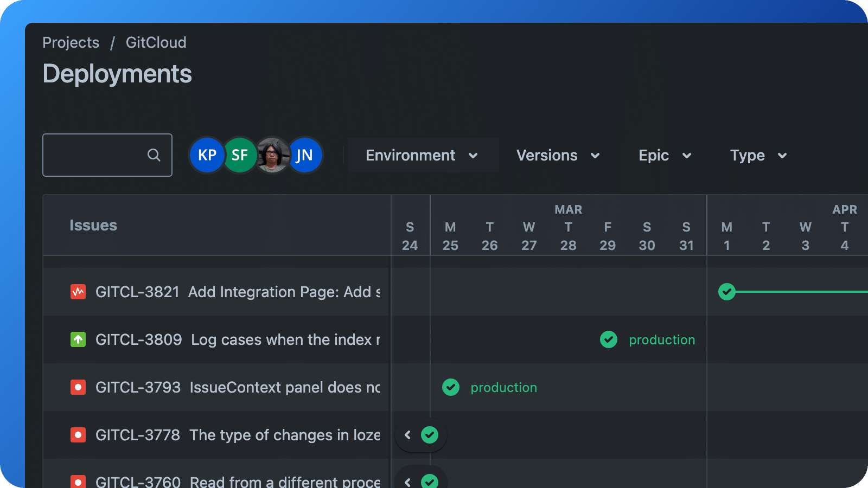Click the production deployment check badge for GITCL-3809
Screen dimensions: 868x488
coord(608,339)
